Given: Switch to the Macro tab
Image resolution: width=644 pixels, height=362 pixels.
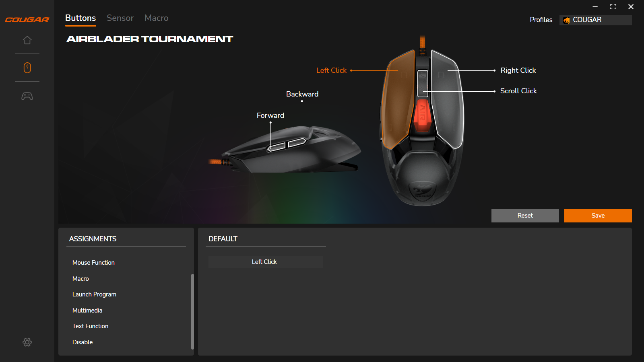Looking at the screenshot, I should [156, 18].
